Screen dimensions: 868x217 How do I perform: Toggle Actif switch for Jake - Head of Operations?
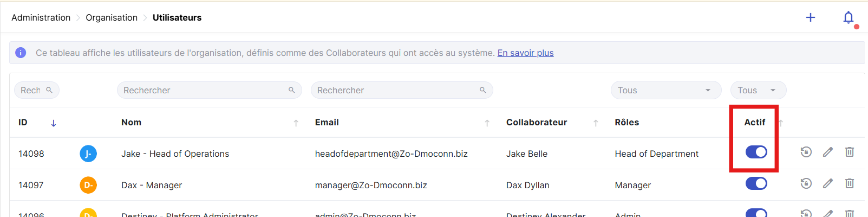[756, 152]
